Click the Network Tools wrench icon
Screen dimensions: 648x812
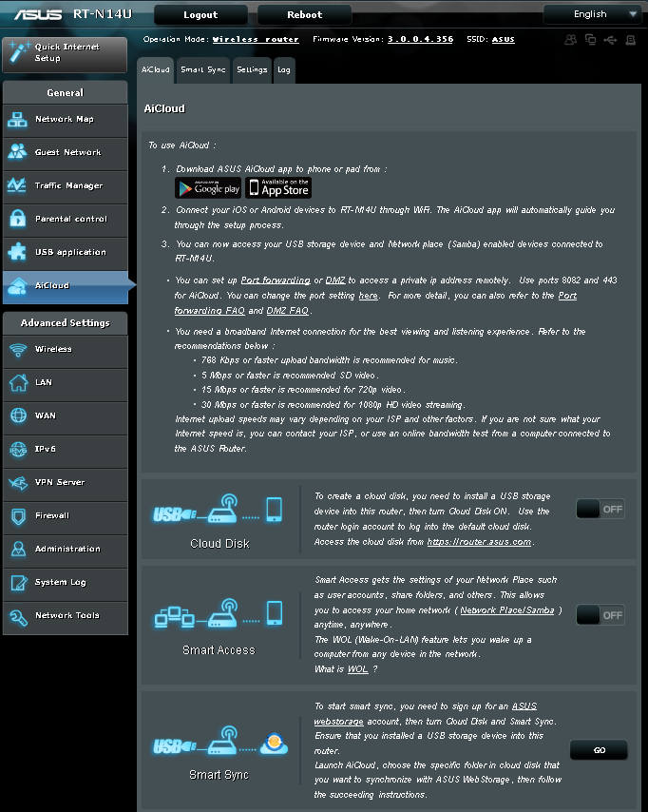[x=19, y=616]
